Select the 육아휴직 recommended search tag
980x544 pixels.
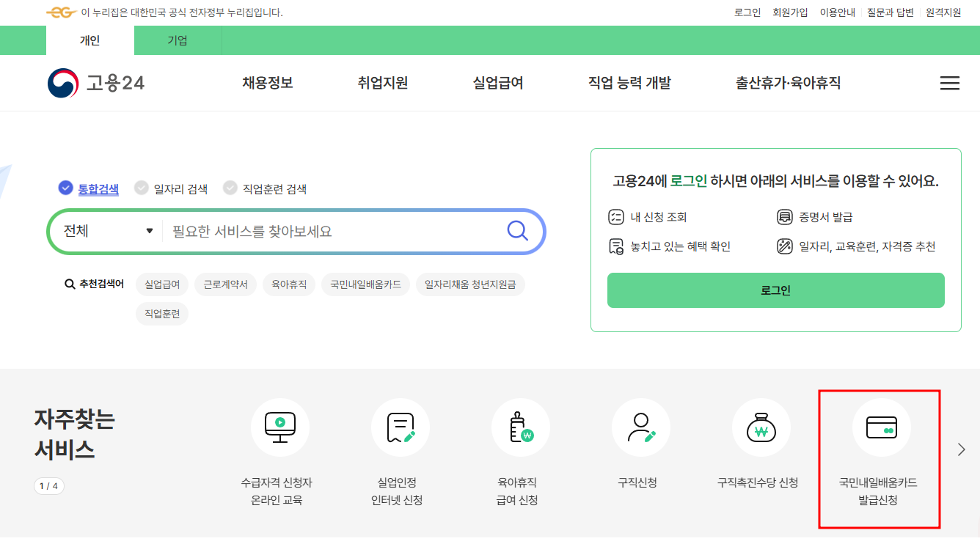pyautogui.click(x=289, y=284)
